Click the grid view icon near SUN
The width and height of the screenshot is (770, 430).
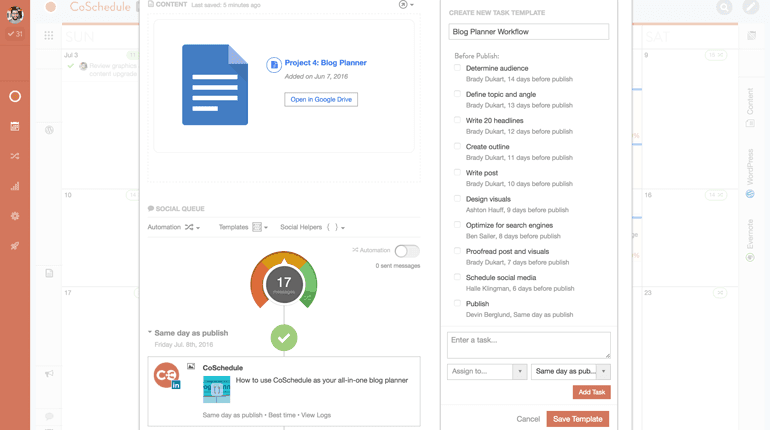[x=49, y=35]
